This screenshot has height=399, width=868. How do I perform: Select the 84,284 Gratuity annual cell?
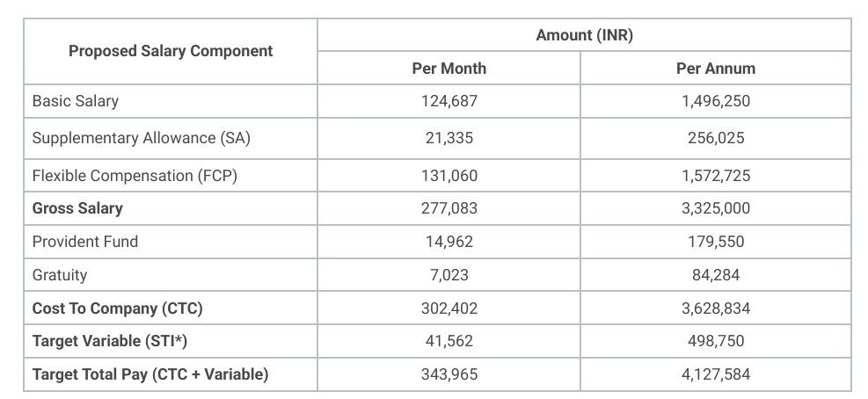tap(716, 275)
